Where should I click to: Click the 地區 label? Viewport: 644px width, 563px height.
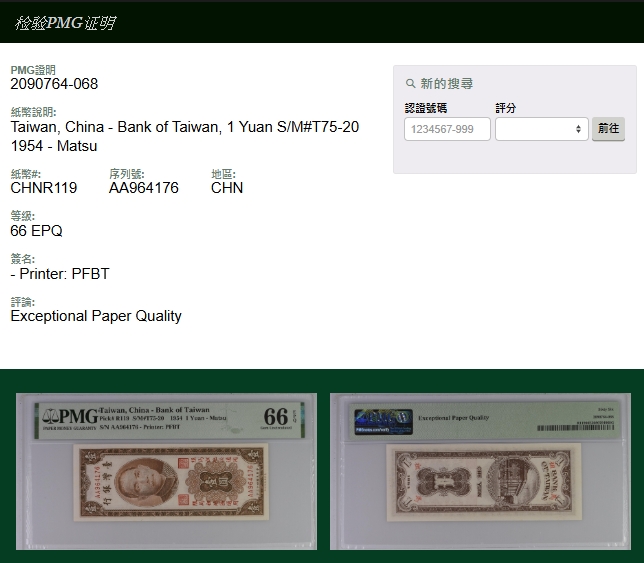(x=223, y=174)
